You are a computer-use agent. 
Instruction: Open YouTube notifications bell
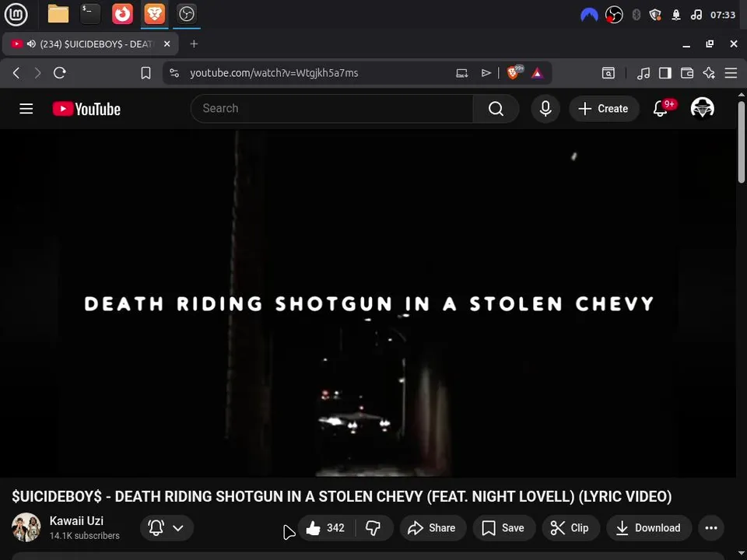[661, 109]
